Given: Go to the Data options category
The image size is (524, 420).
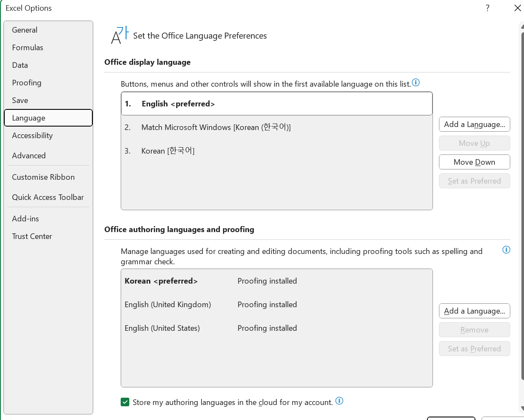Looking at the screenshot, I should click(x=48, y=65).
